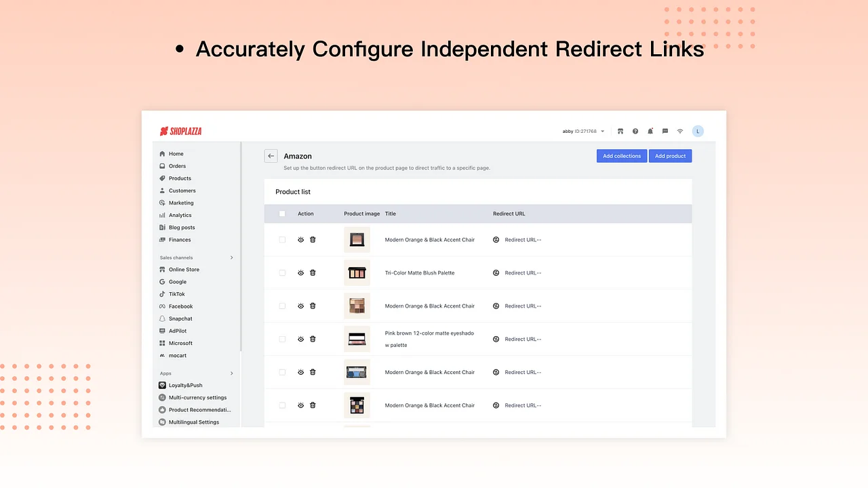The image size is (868, 488).
Task: Delete the Tri-Color Matte Blush Palette row
Action: point(313,272)
